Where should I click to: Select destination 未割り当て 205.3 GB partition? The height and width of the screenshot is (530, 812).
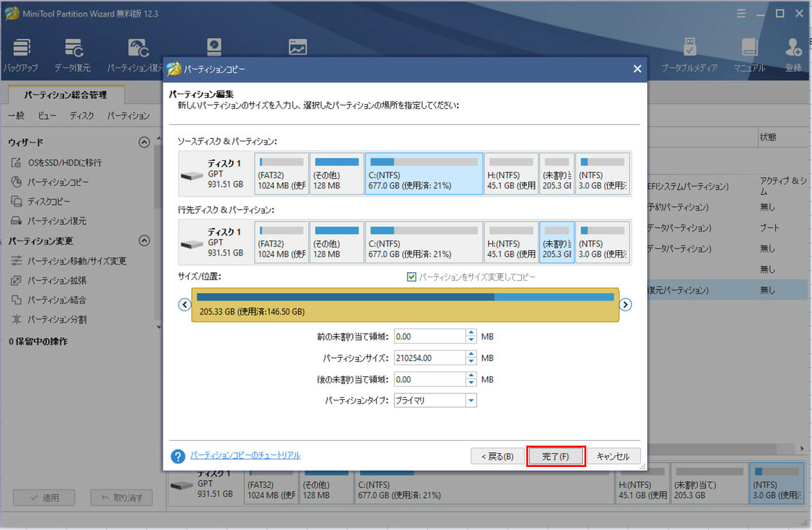pos(557,242)
